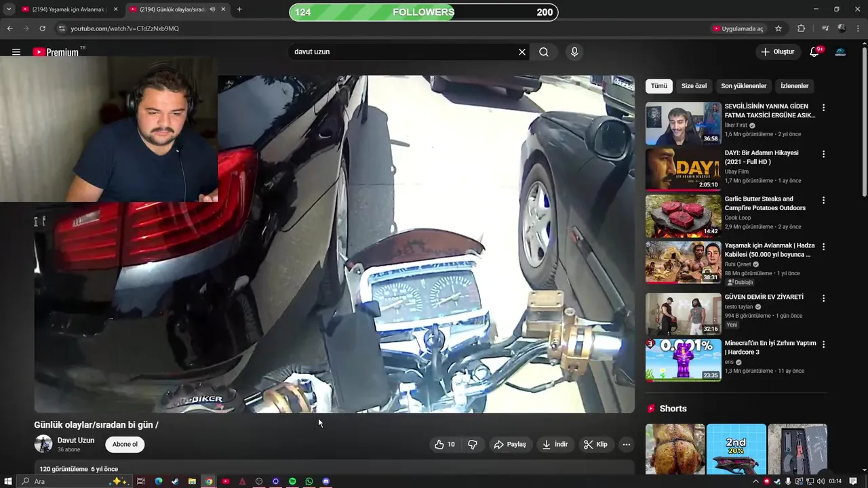The height and width of the screenshot is (488, 868).
Task: Reload the page in Chrome
Action: tap(42, 28)
